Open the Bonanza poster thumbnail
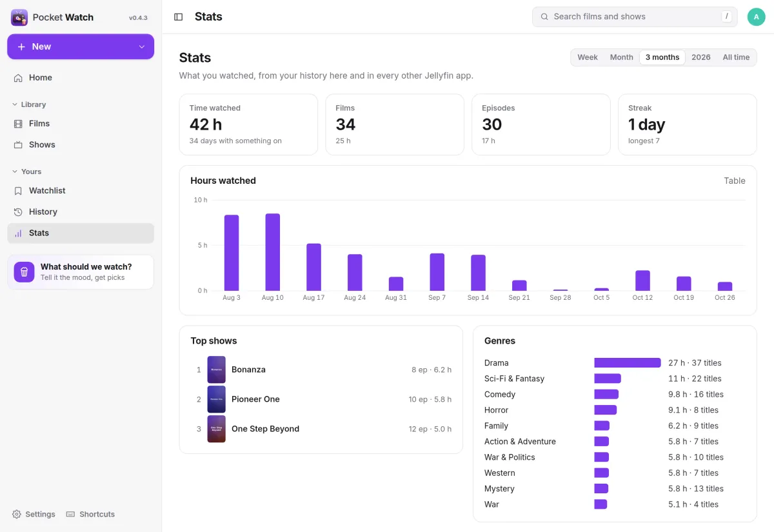Viewport: 774px width, 532px height. coord(217,369)
